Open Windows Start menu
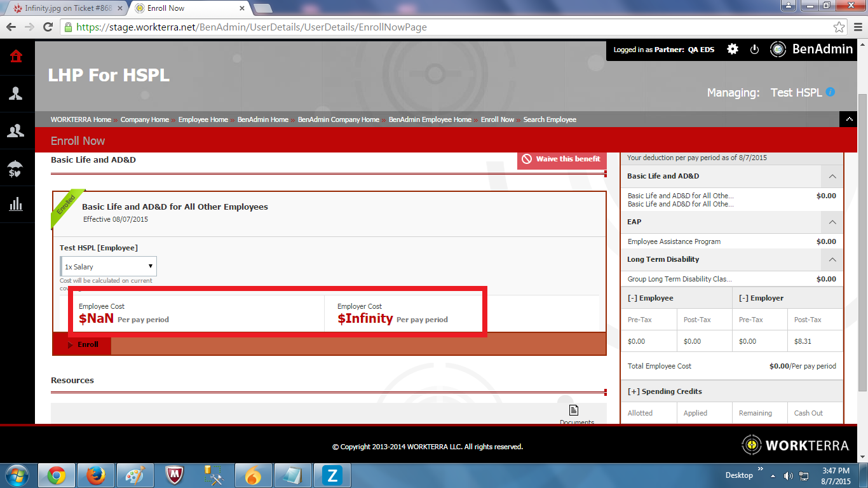 click(x=17, y=476)
